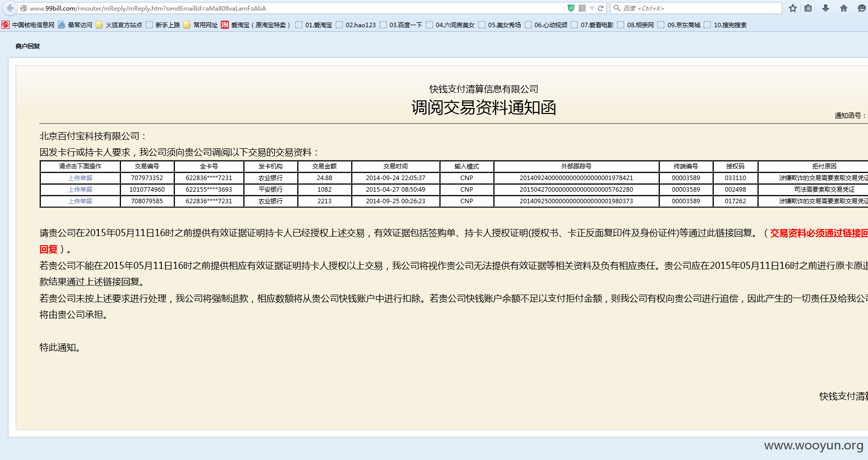The width and height of the screenshot is (868, 460).
Task: Select tracking number ending 1980373
Action: pyautogui.click(x=576, y=201)
